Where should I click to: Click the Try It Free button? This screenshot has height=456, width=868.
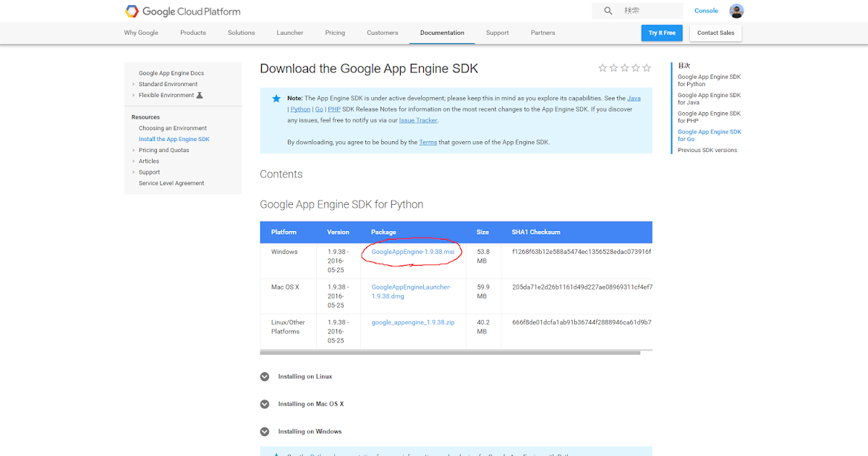pos(662,33)
